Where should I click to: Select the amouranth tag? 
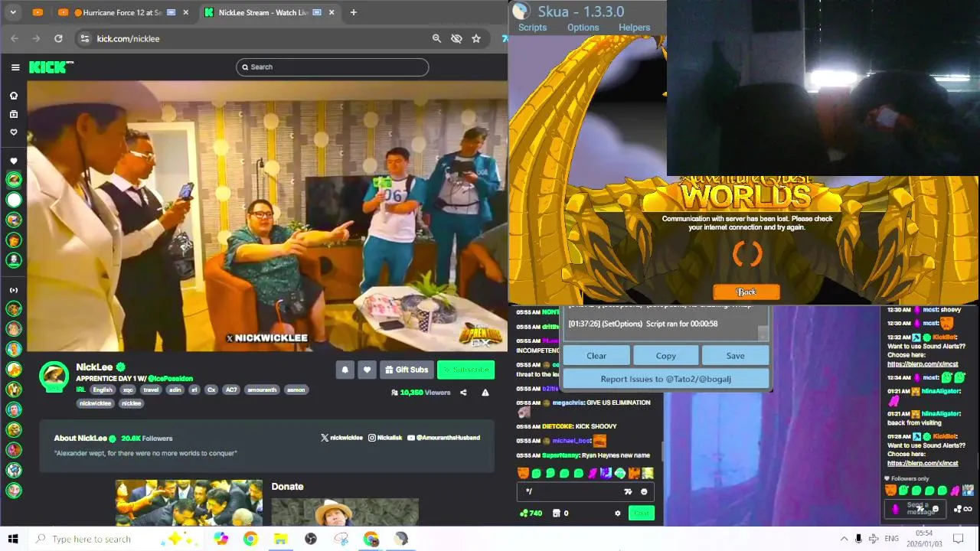pos(262,390)
